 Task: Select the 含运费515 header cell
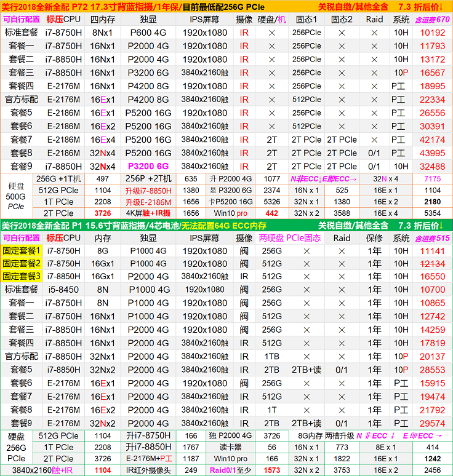click(432, 238)
